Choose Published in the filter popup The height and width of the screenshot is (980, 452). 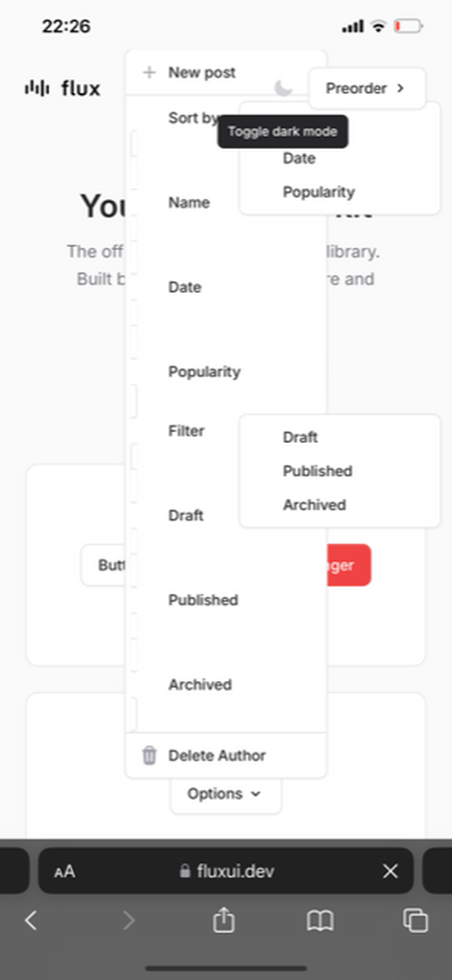(x=318, y=470)
